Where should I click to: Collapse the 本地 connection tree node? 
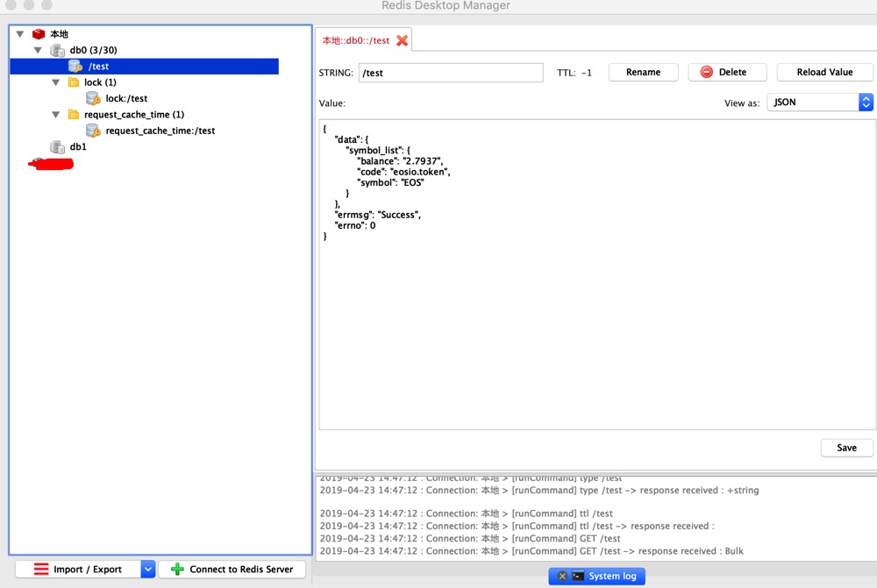pyautogui.click(x=20, y=34)
